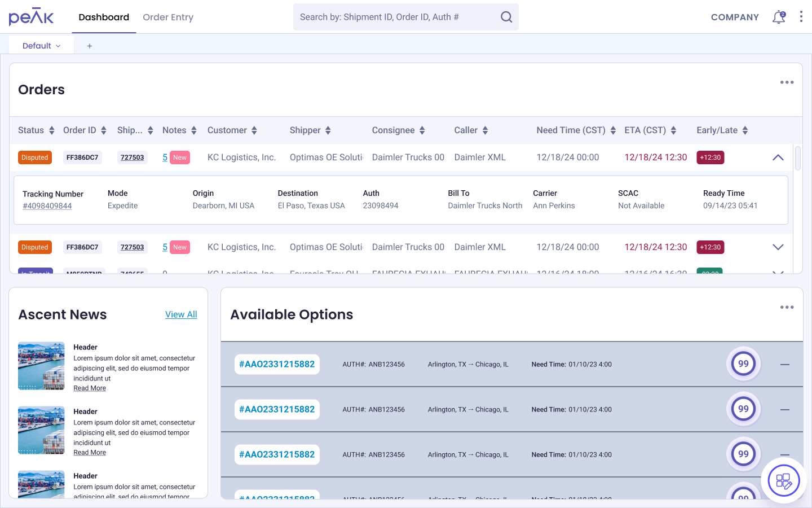This screenshot has width=812, height=508.
Task: Open Available Options three-dot menu
Action: tap(787, 308)
